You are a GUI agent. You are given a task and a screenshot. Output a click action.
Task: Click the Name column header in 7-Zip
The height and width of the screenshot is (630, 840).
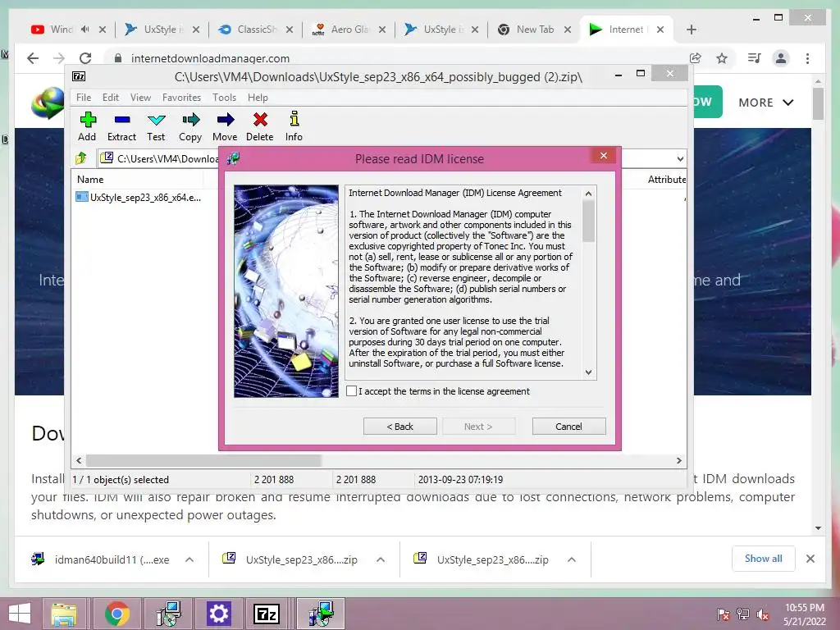point(90,180)
